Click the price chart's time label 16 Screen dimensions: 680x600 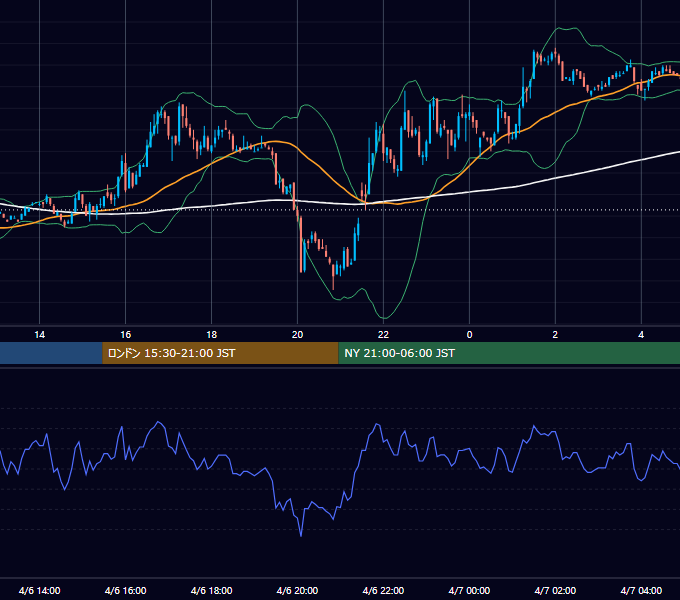pyautogui.click(x=125, y=335)
